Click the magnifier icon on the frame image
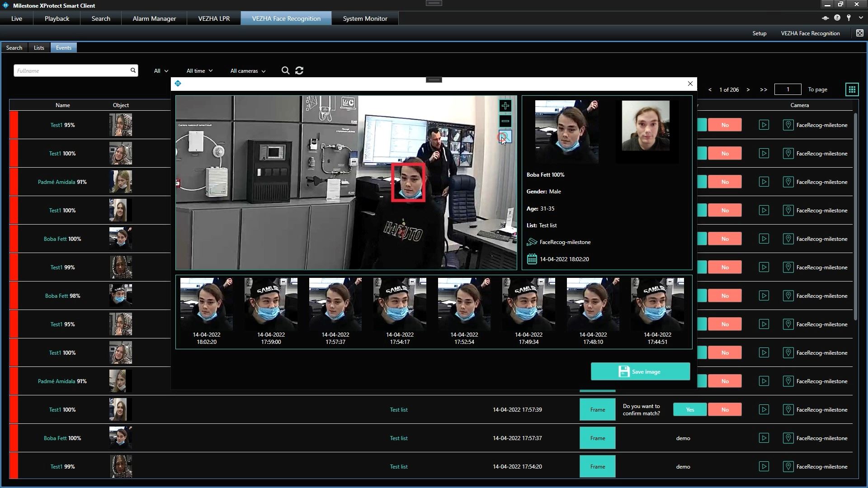Viewport: 868px width, 488px height. click(x=505, y=136)
